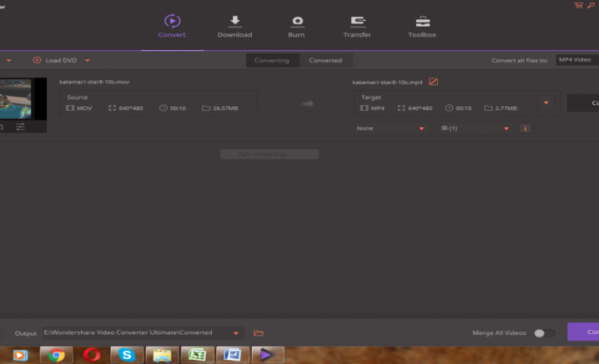The height and width of the screenshot is (364, 599).
Task: Go to the Transfer section
Action: [357, 27]
